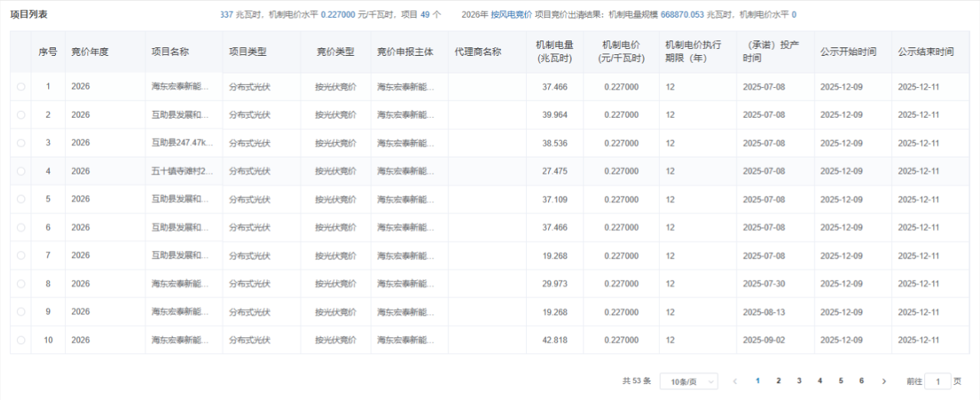The image size is (980, 400).
Task: Jump to page 2 in pagination
Action: coord(779,381)
